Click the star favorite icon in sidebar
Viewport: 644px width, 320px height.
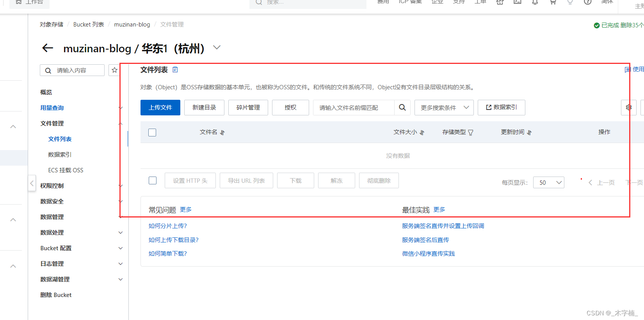click(x=114, y=70)
